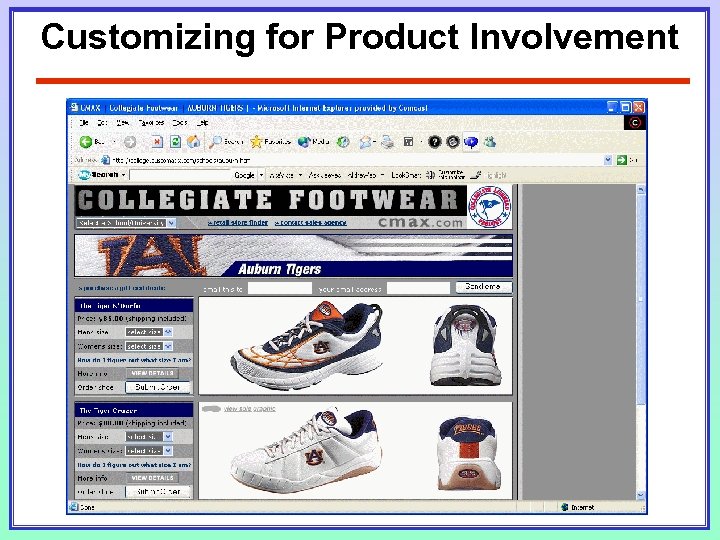Viewport: 720px width, 540px height.
Task: Click the grey Forward arrow icon
Action: (x=130, y=142)
